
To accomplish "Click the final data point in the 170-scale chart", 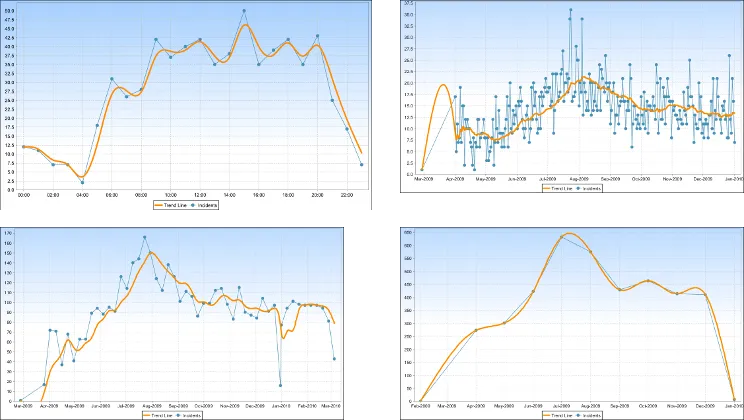I will tap(335, 359).
